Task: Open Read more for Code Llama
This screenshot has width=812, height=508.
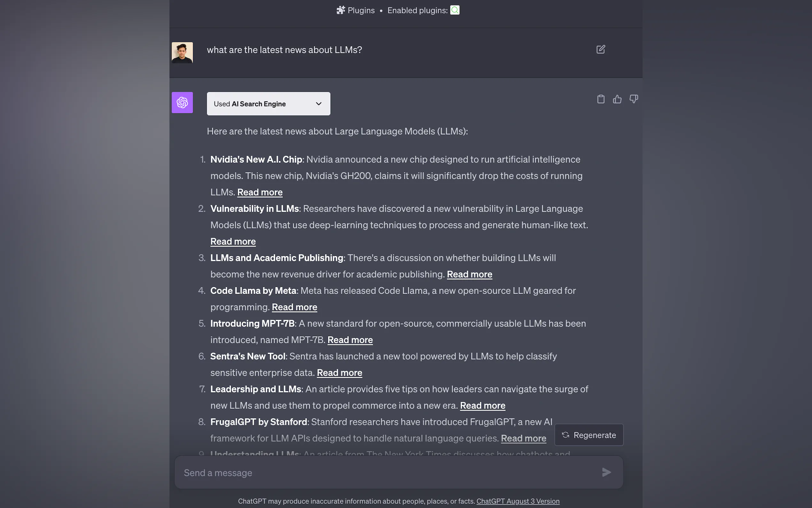Action: point(294,307)
